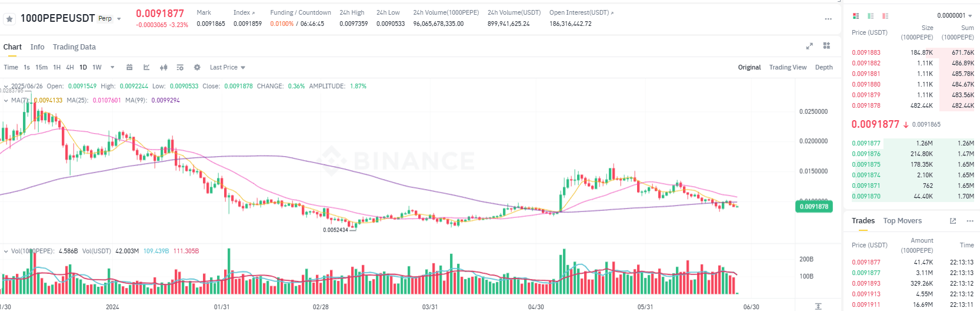The width and height of the screenshot is (980, 311).
Task: Open the calendar date range icon
Action: pos(129,67)
